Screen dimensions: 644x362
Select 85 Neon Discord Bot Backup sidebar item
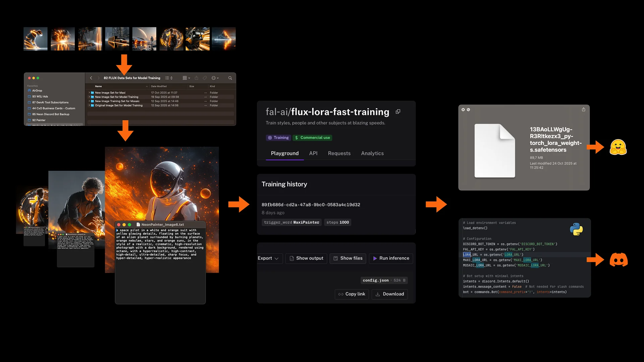(x=51, y=114)
